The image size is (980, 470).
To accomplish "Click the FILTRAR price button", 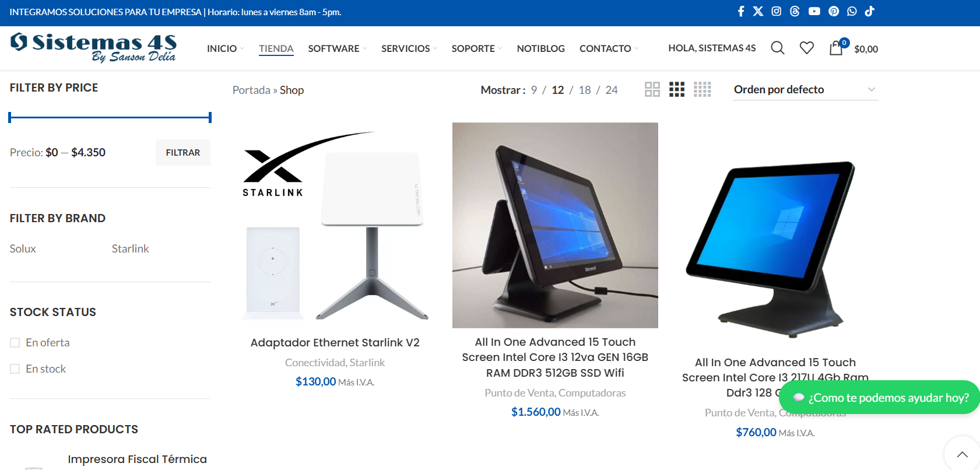I will [x=183, y=152].
